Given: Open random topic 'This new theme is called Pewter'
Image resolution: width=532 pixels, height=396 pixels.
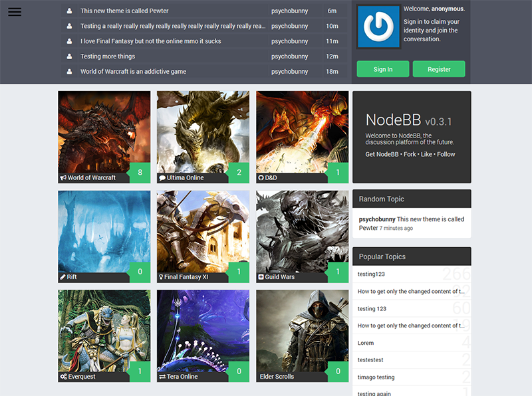Looking at the screenshot, I should coord(412,223).
